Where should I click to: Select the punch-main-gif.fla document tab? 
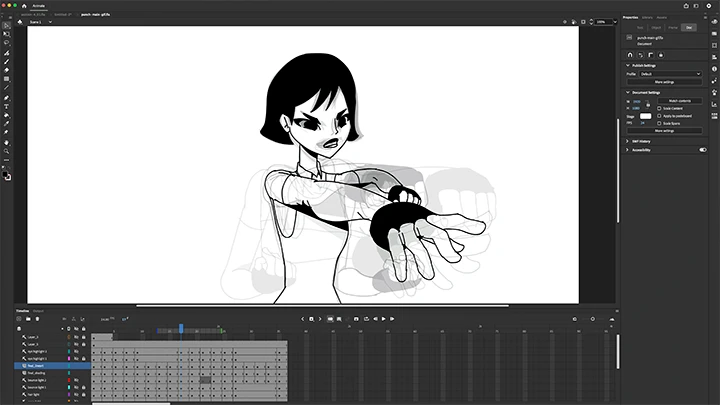(96, 14)
